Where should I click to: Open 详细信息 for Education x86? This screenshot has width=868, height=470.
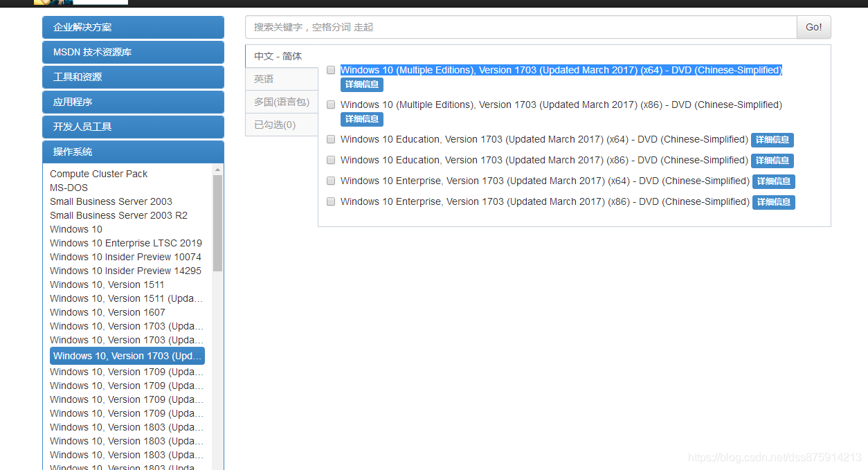772,161
